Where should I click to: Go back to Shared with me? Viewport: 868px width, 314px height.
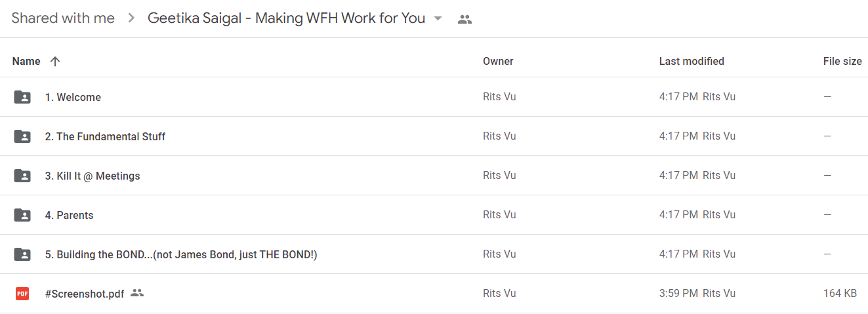(x=63, y=18)
